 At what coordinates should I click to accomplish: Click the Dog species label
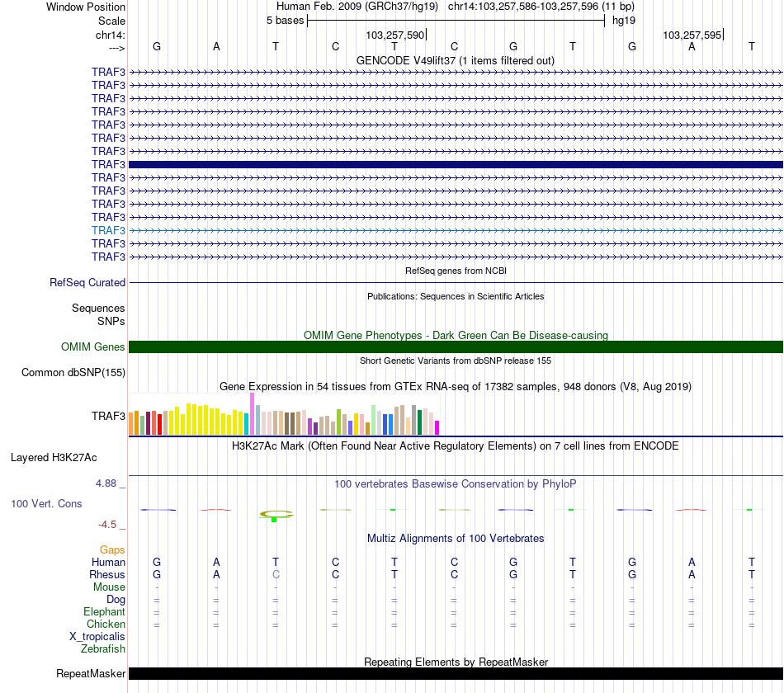point(116,600)
